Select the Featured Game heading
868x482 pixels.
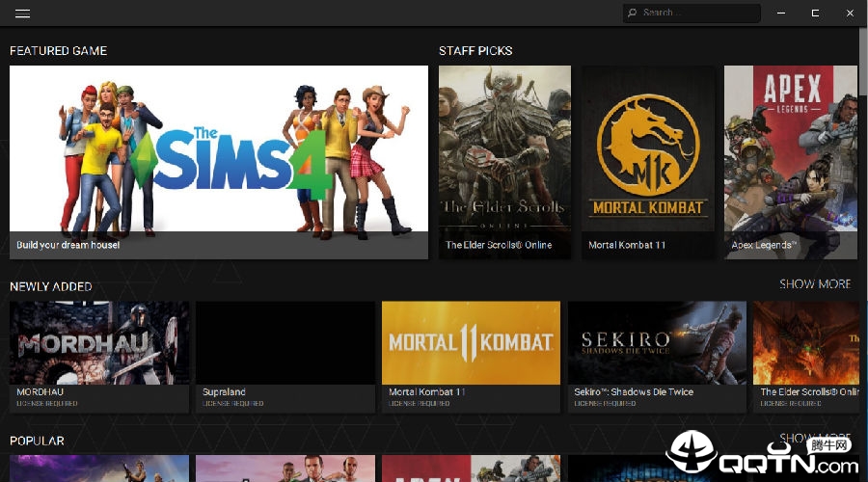click(x=58, y=50)
